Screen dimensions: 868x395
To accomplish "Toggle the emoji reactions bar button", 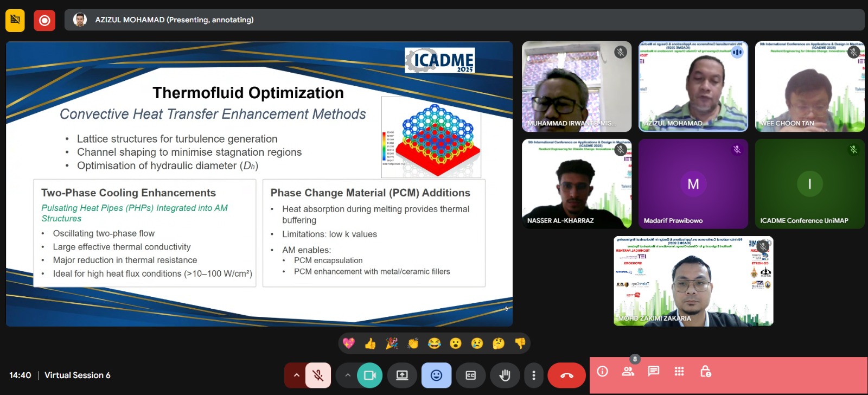I will (x=436, y=375).
